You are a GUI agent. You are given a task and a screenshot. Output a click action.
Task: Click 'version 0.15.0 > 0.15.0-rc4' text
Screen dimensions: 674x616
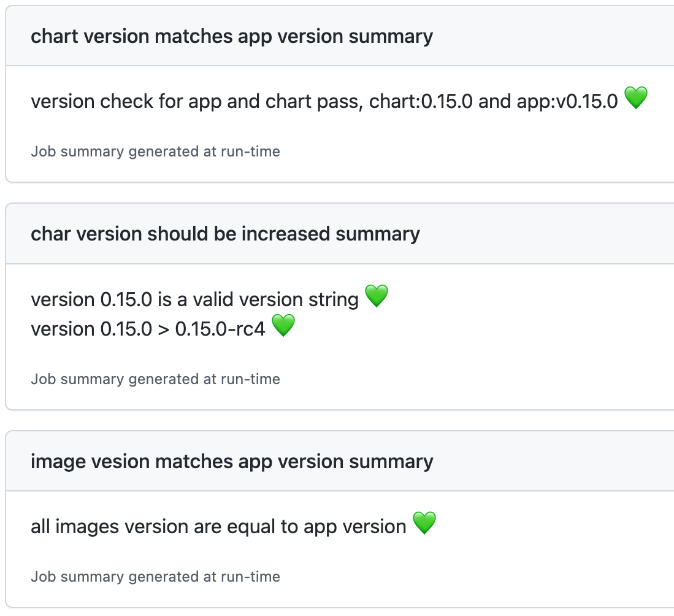[x=148, y=329]
